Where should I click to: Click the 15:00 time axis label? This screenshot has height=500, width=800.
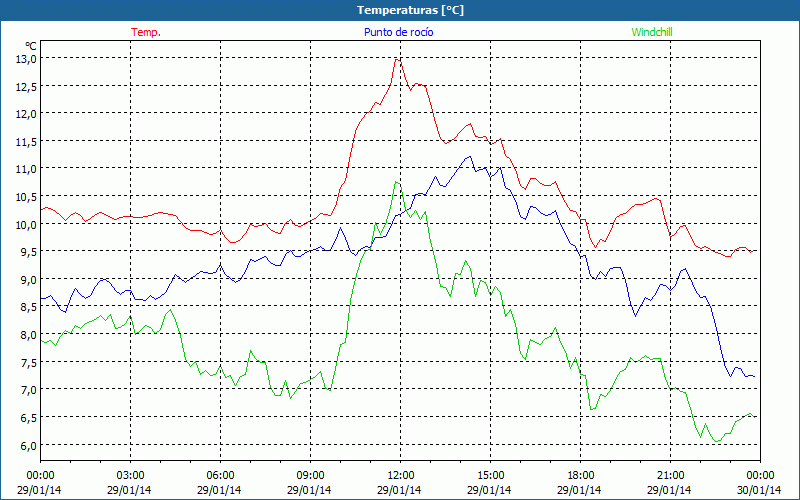[490, 476]
